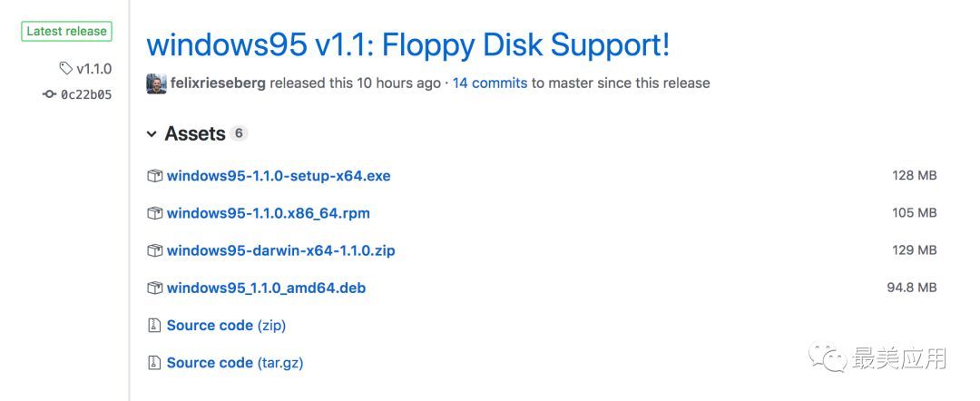The width and height of the screenshot is (980, 401).
Task: Click the package icon beside windows95-darwin-x64-1.1.0.zip
Action: 155,250
